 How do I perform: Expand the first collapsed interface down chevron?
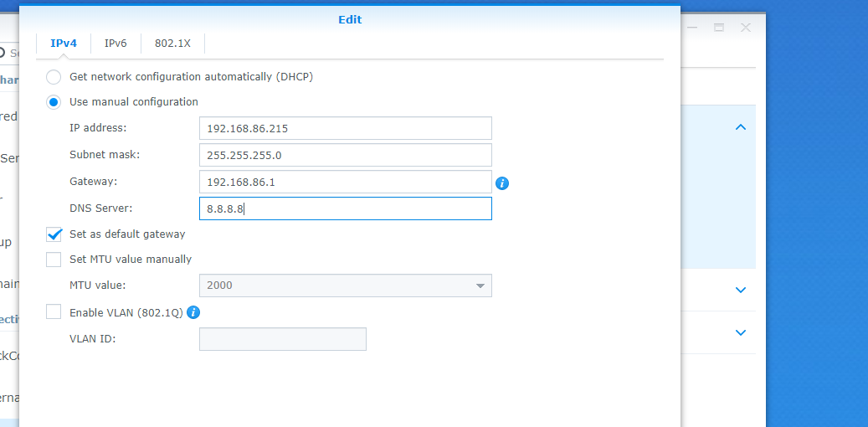coord(740,290)
